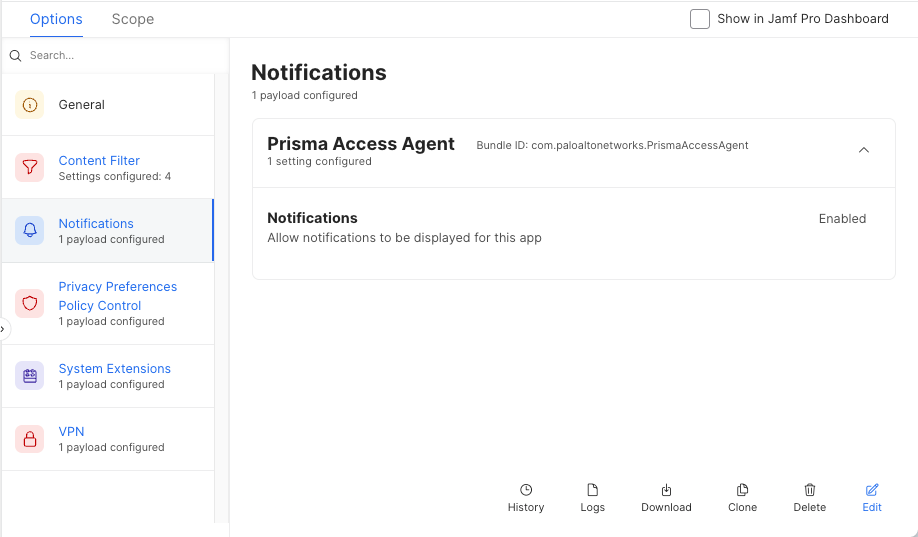Switch to the Scope tab
This screenshot has height=537, width=918.
133,19
